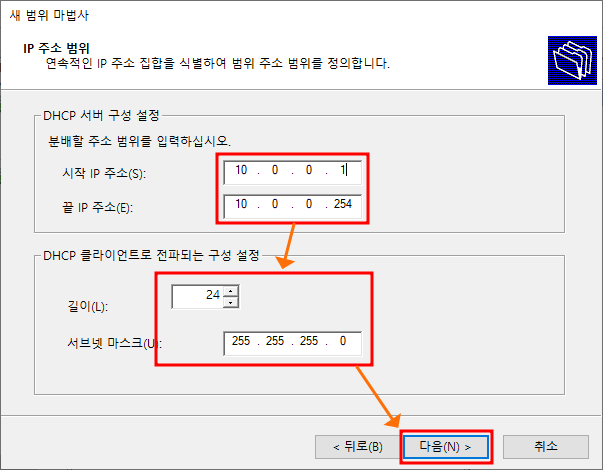
Task: Select third octet of 끝 IP 주소
Action: (309, 204)
